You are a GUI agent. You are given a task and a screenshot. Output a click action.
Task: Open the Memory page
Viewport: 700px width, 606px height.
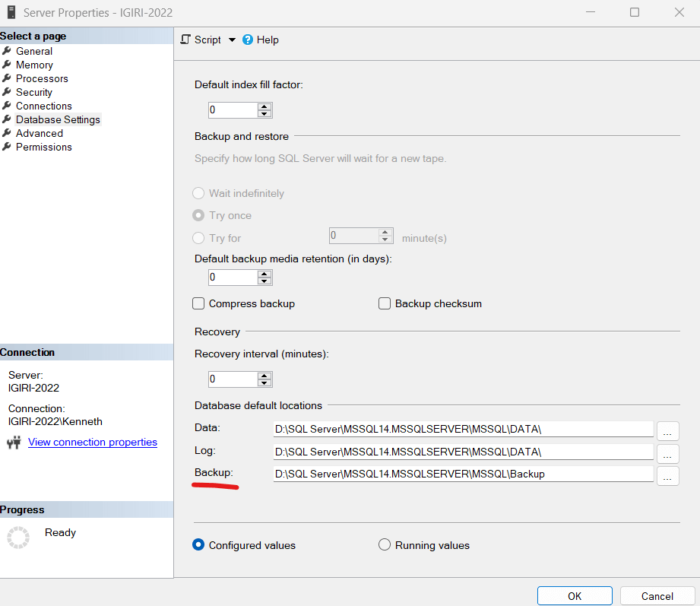[x=34, y=65]
